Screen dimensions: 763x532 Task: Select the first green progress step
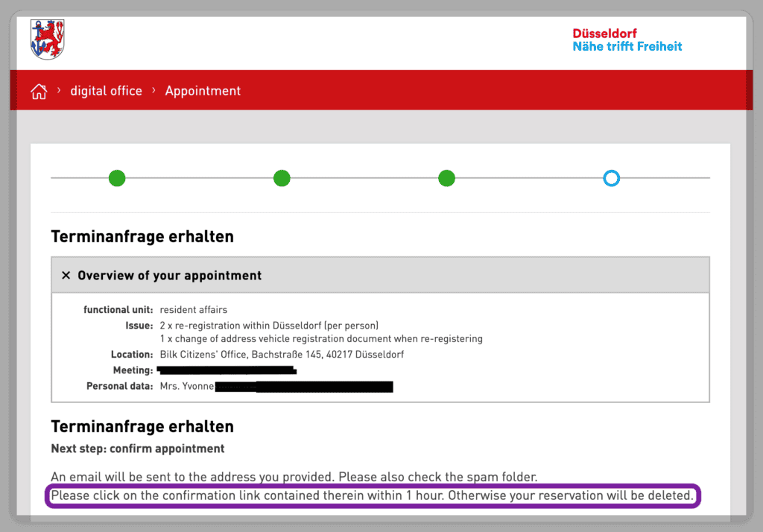(117, 178)
